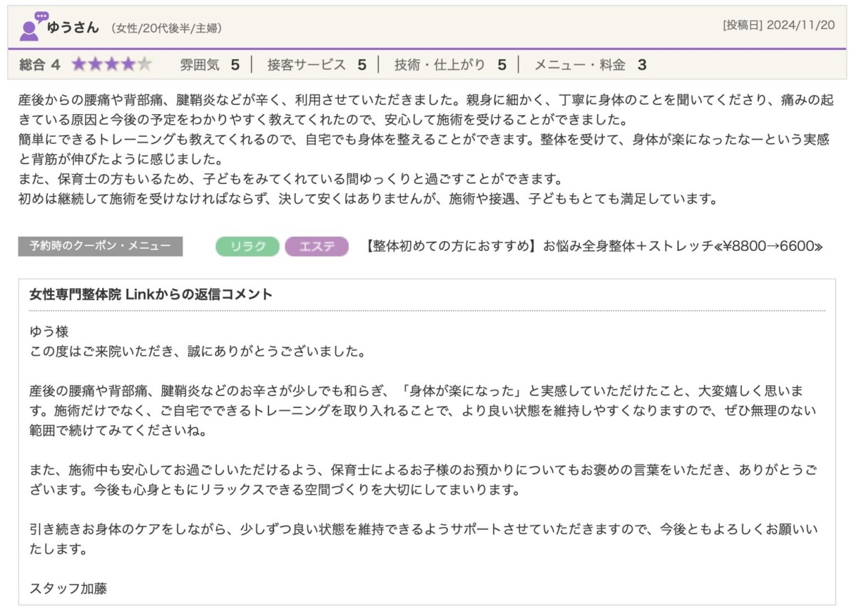The image size is (856, 616).
Task: Click the 雰囲気 5 rating item
Action: pos(209,65)
